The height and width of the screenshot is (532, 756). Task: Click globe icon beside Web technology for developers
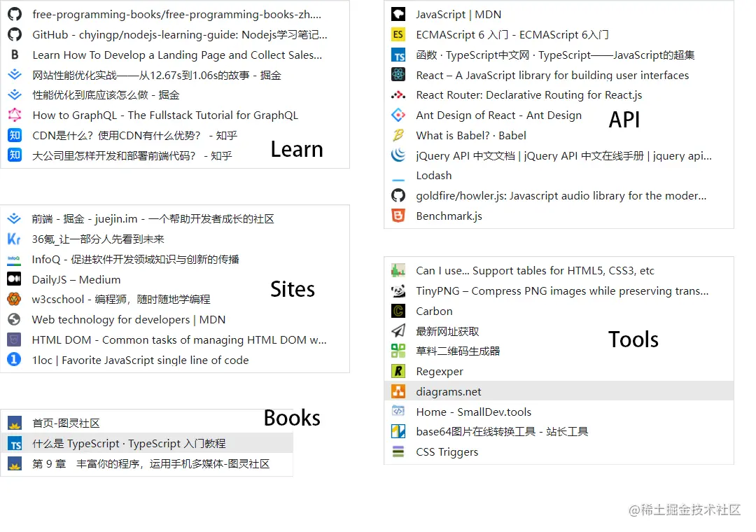14,319
